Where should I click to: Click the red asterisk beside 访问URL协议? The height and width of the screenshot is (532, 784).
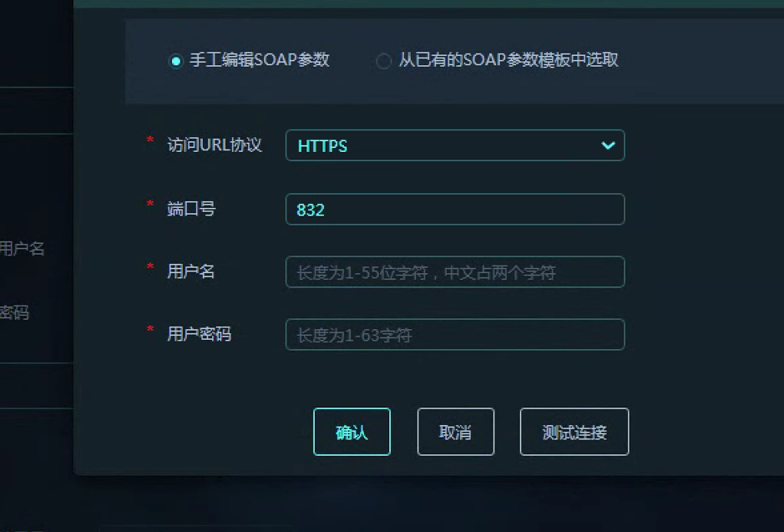tap(150, 140)
